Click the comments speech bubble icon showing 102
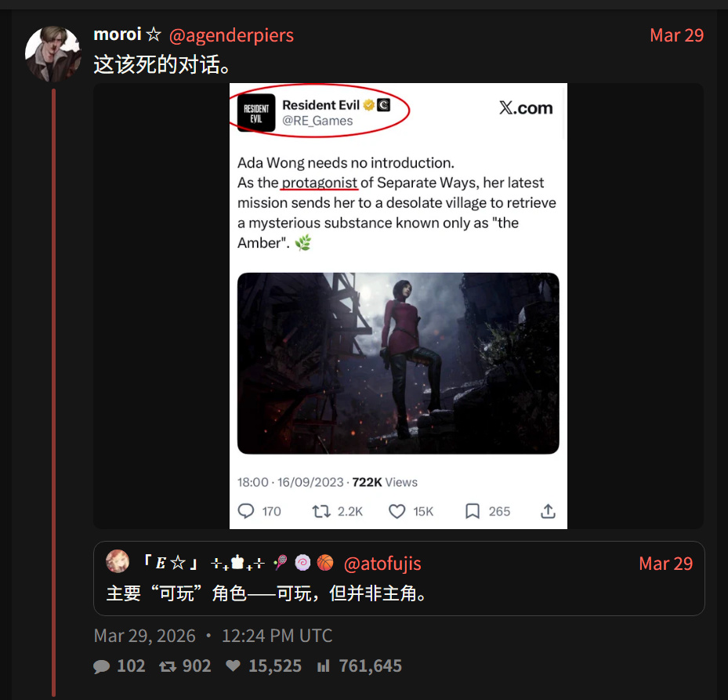Image resolution: width=728 pixels, height=700 pixels. (101, 666)
